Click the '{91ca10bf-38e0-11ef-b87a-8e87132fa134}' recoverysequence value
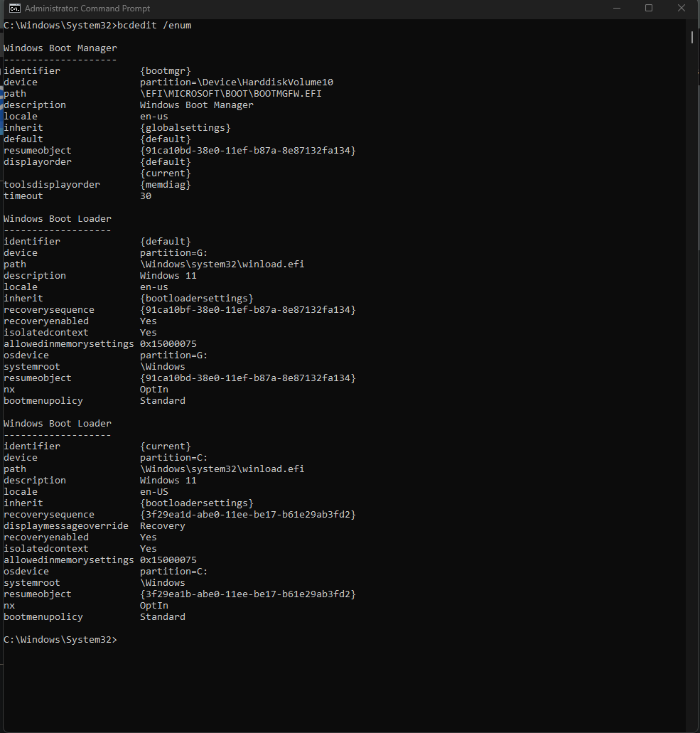 point(247,310)
